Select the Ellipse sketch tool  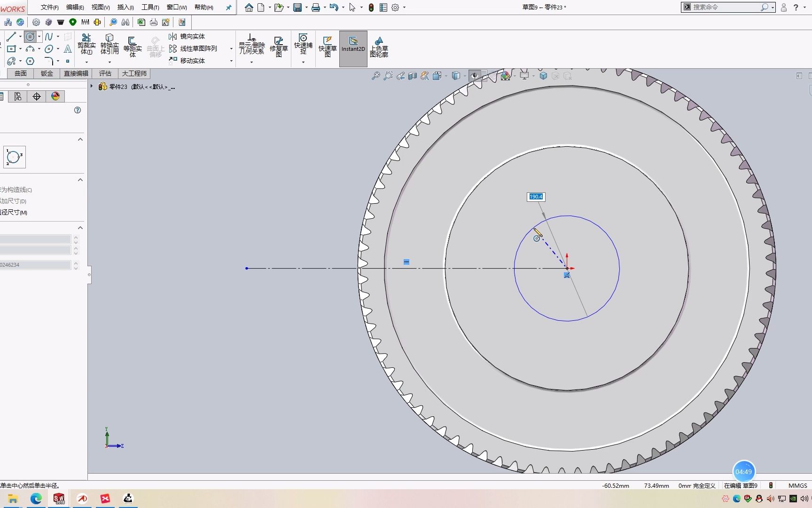click(x=49, y=49)
